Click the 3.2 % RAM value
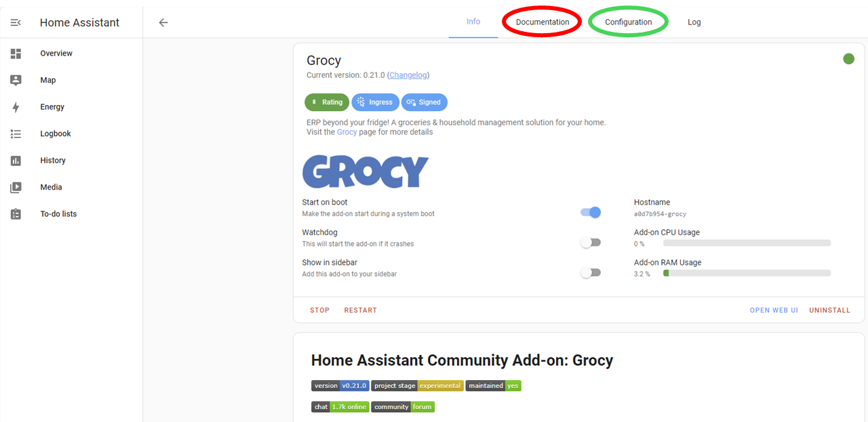The height and width of the screenshot is (422, 868). click(642, 274)
